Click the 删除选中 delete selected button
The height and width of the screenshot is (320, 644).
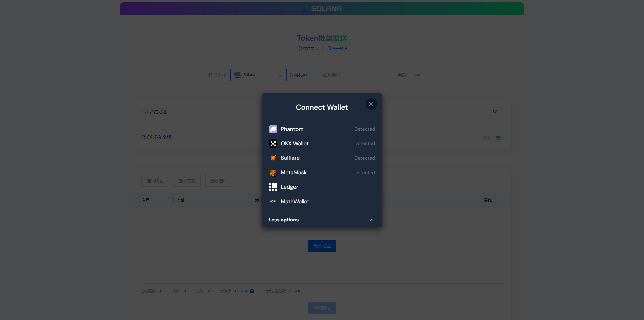[x=219, y=181]
